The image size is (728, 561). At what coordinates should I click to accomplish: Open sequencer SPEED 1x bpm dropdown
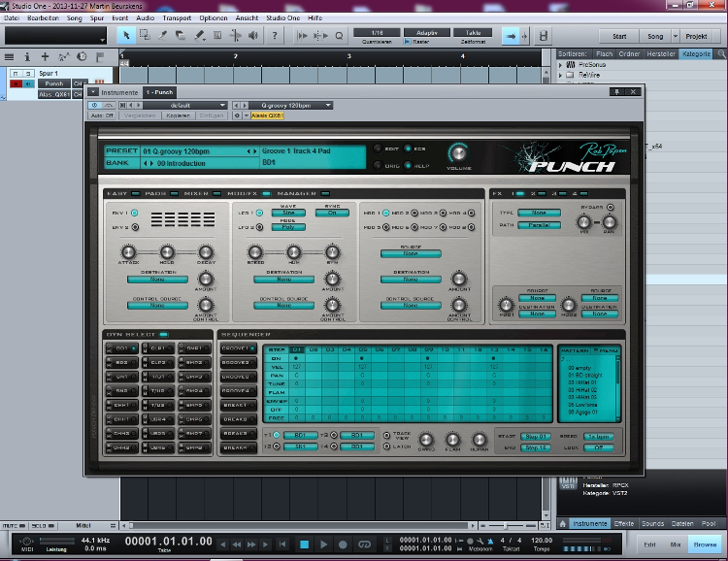(599, 437)
